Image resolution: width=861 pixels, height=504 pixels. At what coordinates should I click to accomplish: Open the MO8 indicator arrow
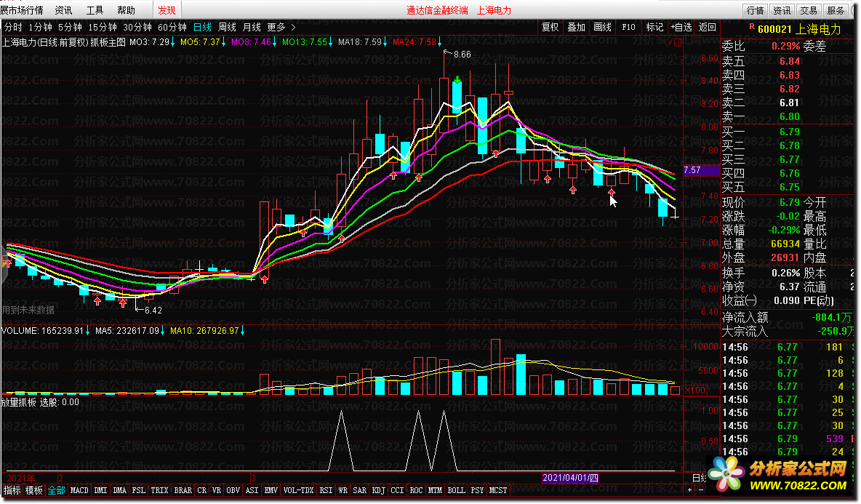(x=275, y=42)
